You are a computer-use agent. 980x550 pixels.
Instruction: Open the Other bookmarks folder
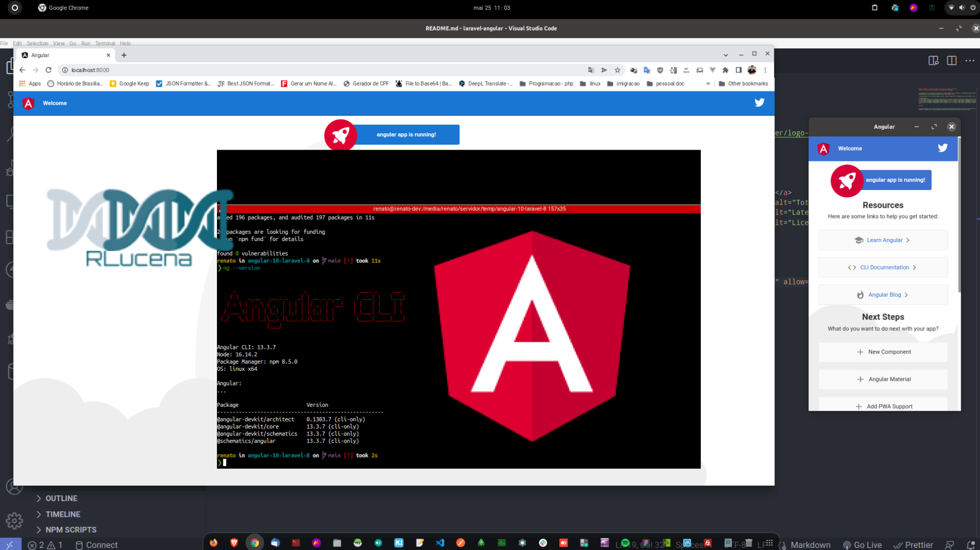743,84
